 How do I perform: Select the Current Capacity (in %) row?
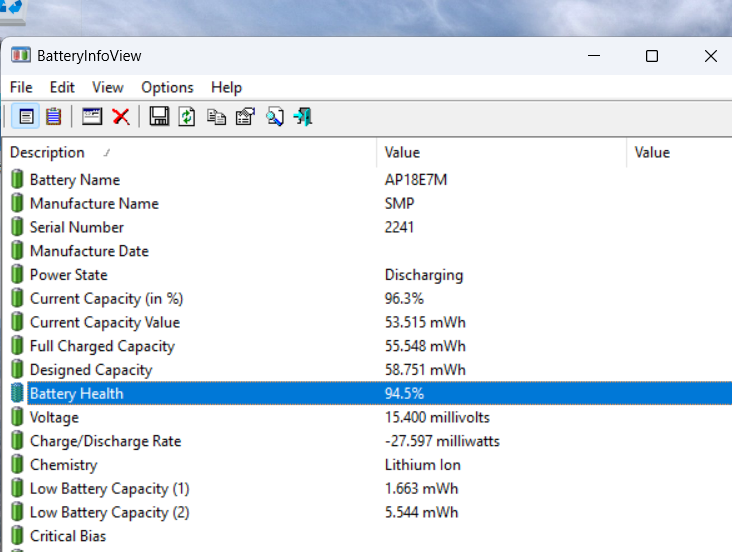(106, 299)
